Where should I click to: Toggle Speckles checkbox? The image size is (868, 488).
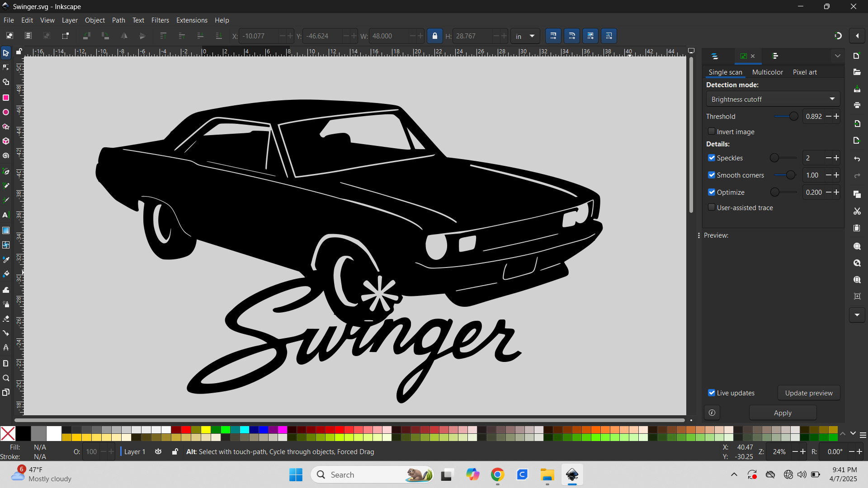pyautogui.click(x=712, y=158)
